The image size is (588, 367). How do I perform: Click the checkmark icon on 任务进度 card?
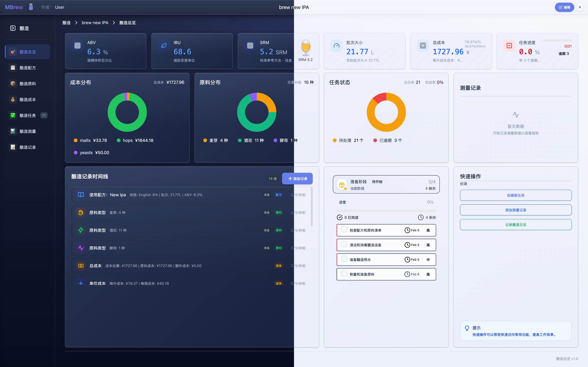click(x=509, y=46)
